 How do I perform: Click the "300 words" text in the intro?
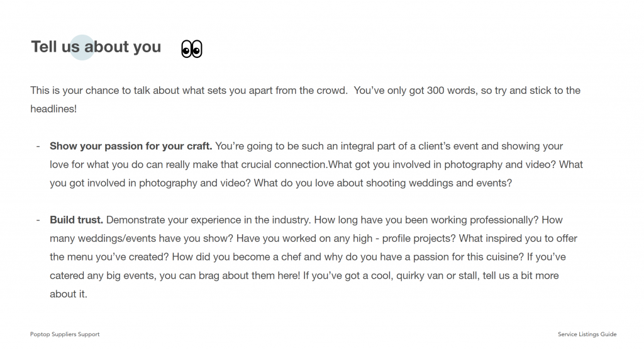pos(450,91)
